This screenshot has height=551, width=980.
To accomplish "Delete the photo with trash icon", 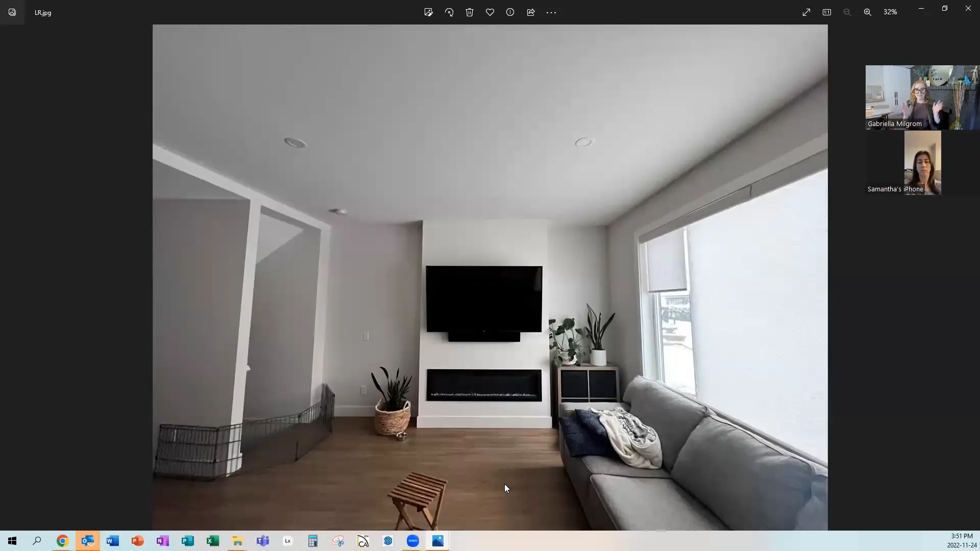I will click(470, 12).
